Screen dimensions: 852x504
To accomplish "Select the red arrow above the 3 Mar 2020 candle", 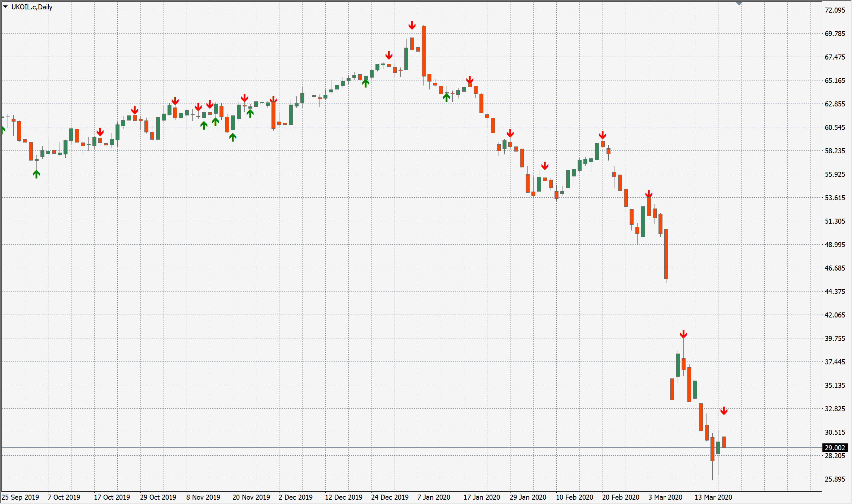I will [x=649, y=194].
